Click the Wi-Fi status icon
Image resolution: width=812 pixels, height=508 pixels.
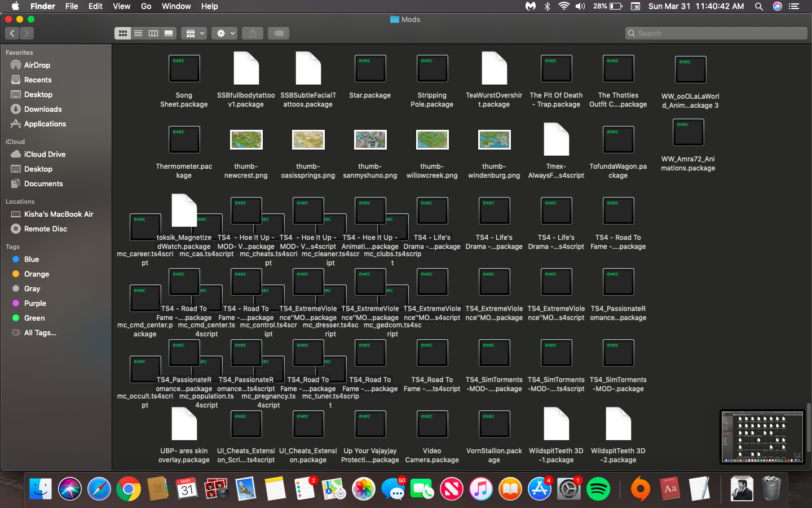coord(564,6)
